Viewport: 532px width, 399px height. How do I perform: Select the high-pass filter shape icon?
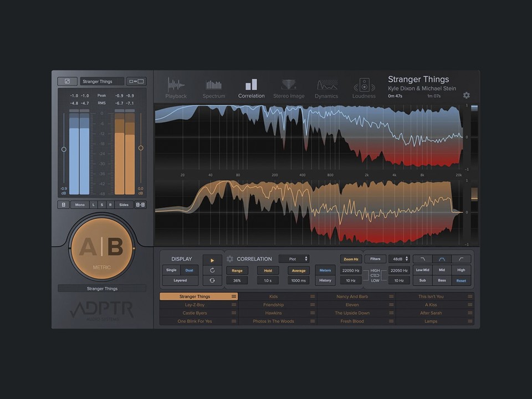[x=461, y=259]
